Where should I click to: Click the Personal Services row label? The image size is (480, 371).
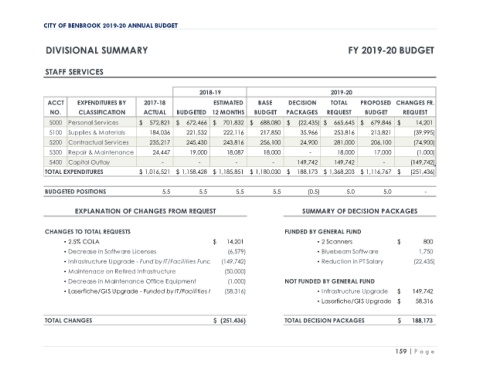coord(93,123)
